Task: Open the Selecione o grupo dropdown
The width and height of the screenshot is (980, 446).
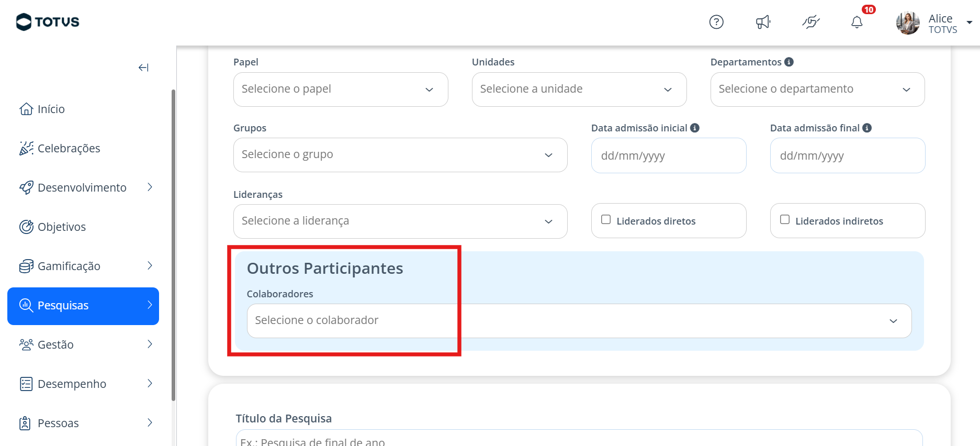Action: pyautogui.click(x=400, y=155)
